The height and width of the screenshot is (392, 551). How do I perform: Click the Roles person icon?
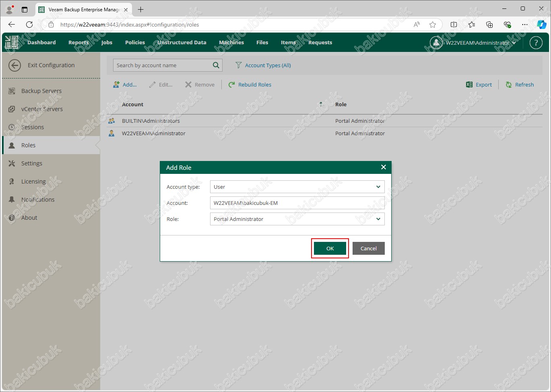click(12, 145)
